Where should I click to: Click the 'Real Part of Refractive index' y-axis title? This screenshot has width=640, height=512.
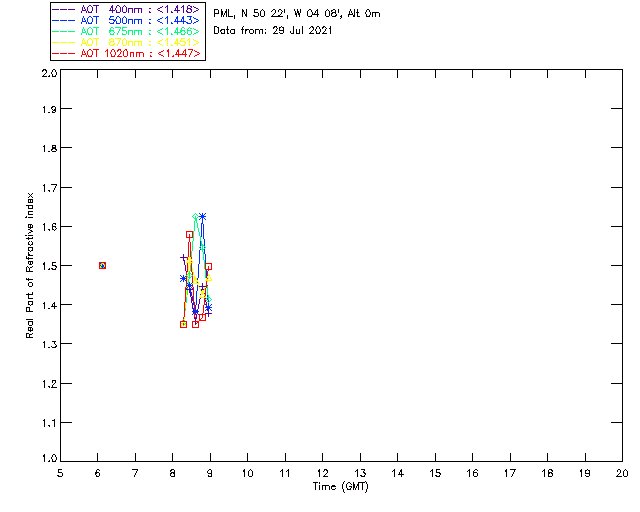click(29, 265)
